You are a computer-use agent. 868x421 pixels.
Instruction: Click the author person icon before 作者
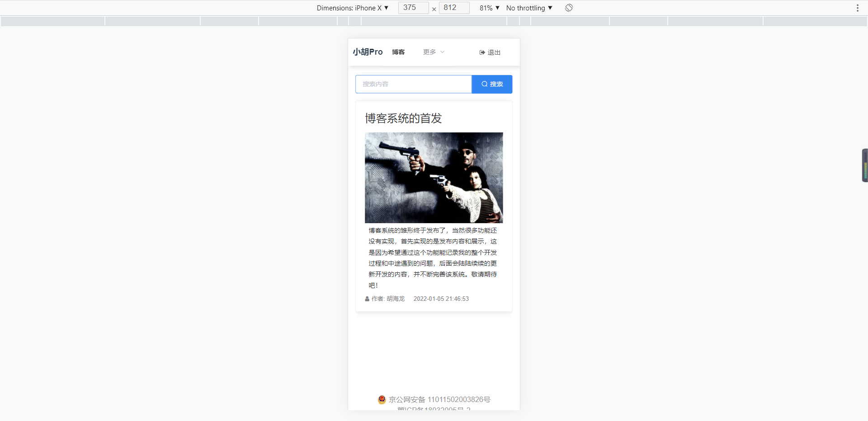point(367,299)
